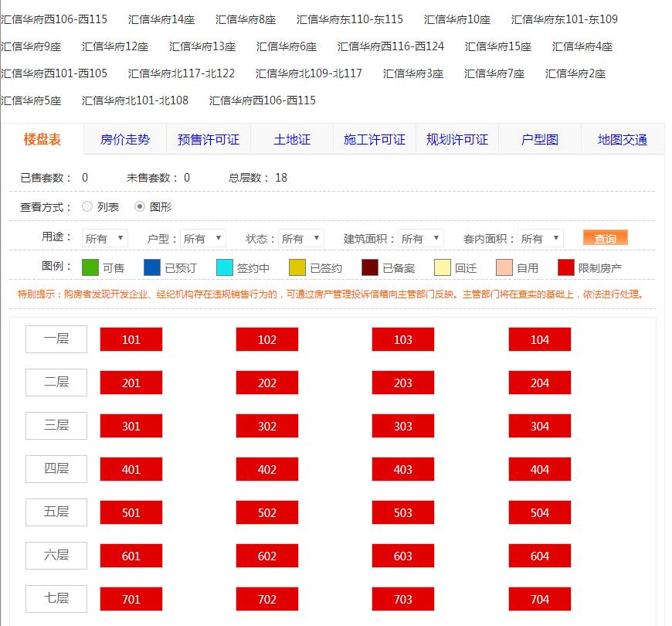Viewport: 672px width, 626px height.
Task: Open the 汇信华府14座 building link
Action: [161, 19]
